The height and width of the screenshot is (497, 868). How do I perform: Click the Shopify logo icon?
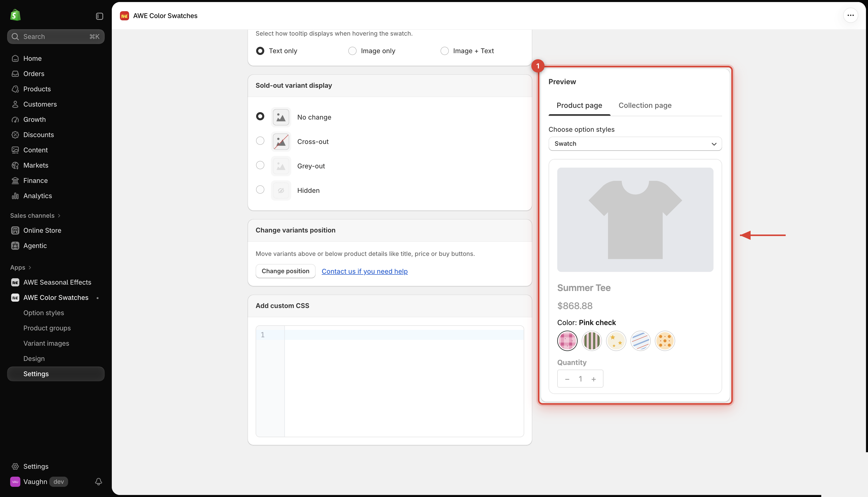(x=15, y=15)
